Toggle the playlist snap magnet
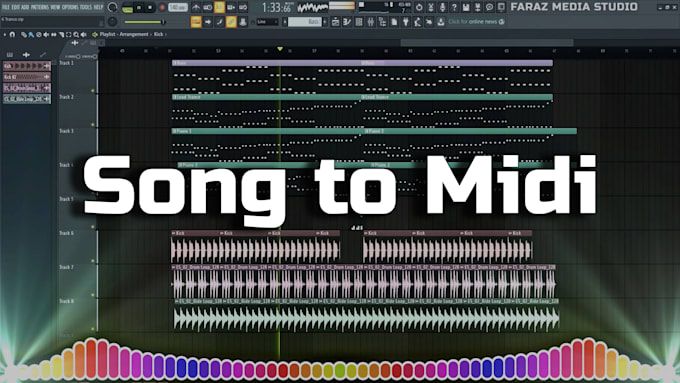 click(x=12, y=34)
